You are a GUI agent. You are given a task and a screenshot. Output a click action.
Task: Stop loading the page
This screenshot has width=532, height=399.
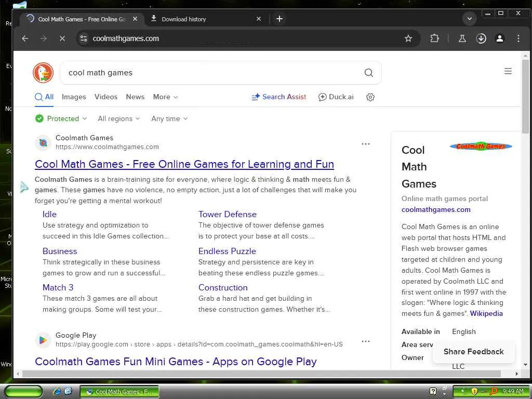[62, 38]
